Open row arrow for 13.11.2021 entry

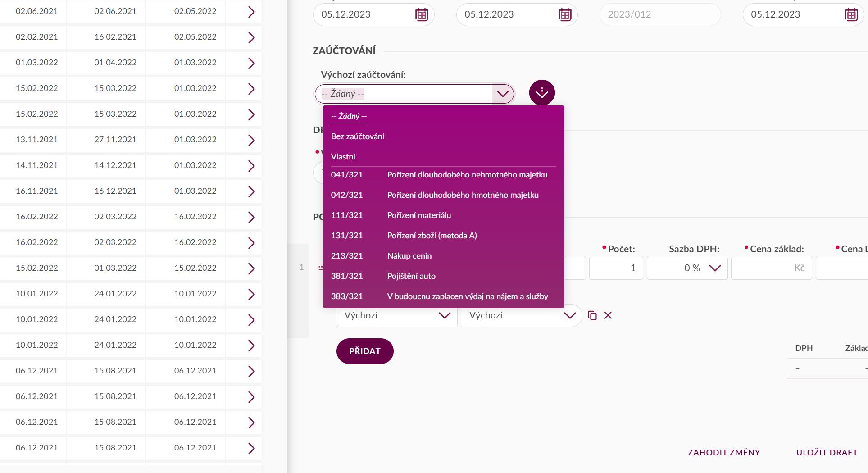coord(251,140)
